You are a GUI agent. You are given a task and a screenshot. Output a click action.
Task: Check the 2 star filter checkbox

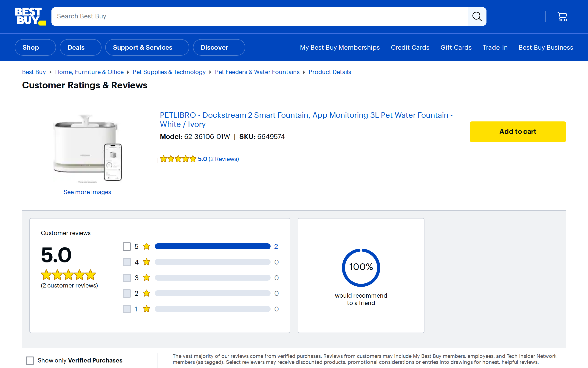tap(127, 293)
